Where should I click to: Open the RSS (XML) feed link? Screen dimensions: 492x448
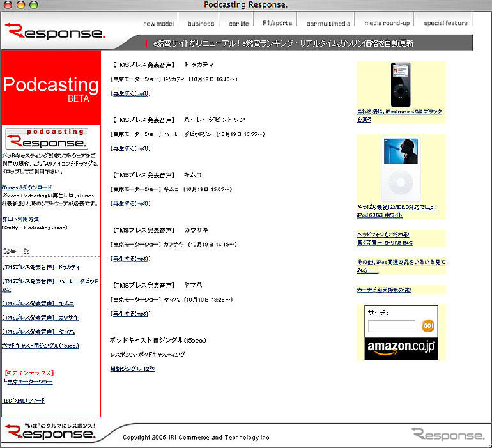click(x=24, y=401)
